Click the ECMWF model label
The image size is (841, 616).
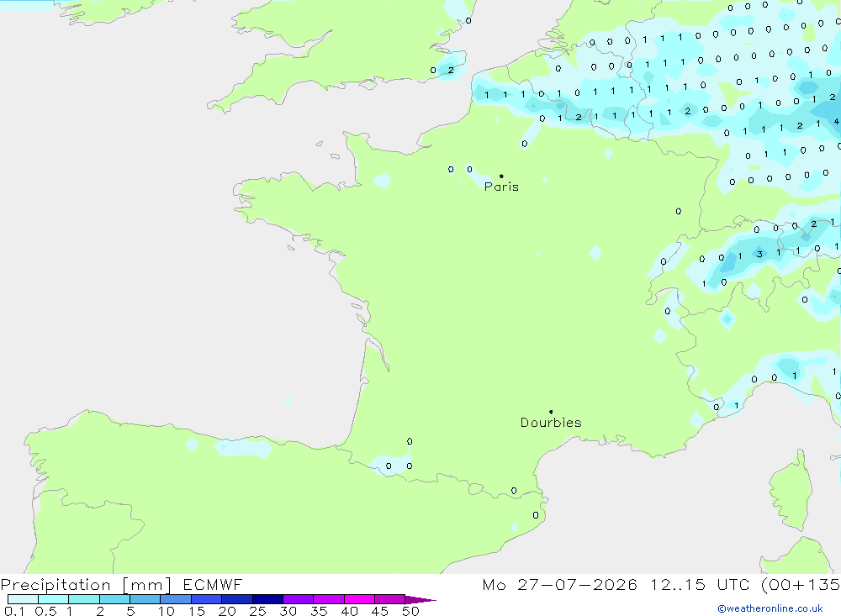point(213,584)
